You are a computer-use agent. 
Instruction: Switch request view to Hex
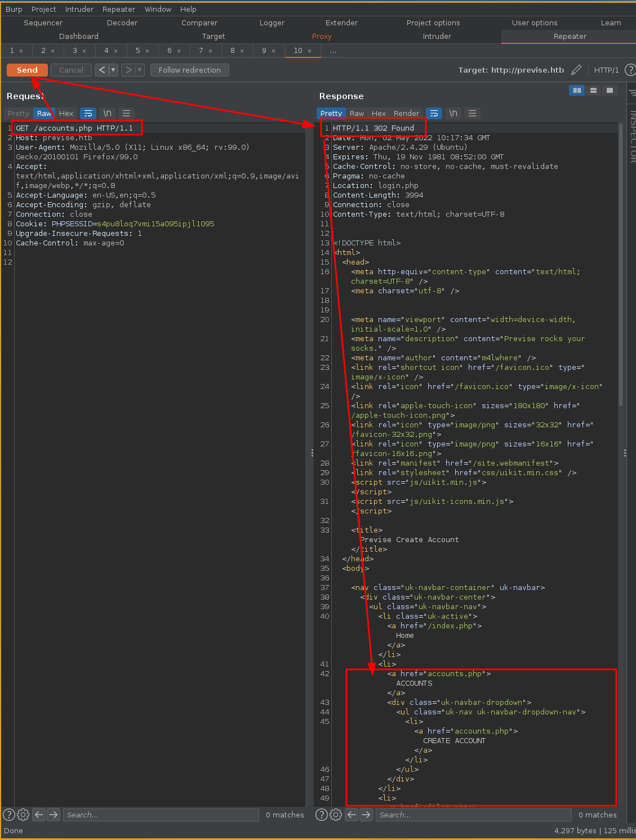66,113
